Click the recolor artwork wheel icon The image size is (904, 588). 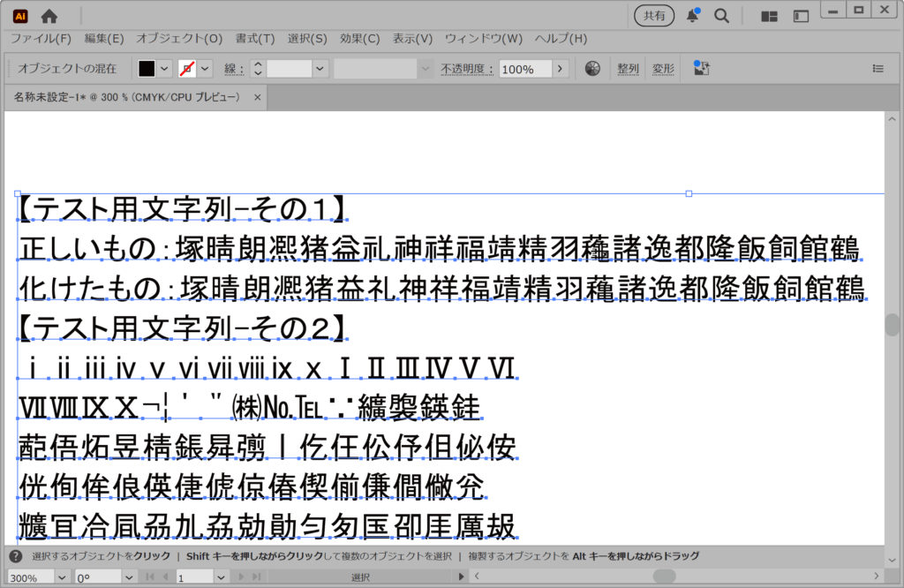click(x=592, y=69)
